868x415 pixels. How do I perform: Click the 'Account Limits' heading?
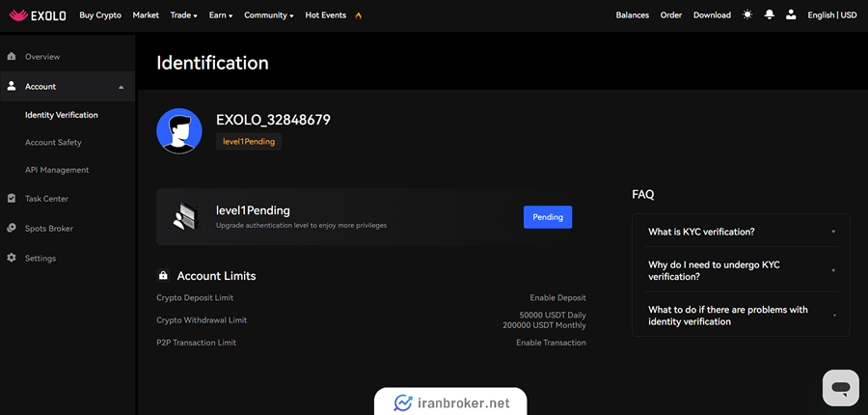tap(216, 275)
